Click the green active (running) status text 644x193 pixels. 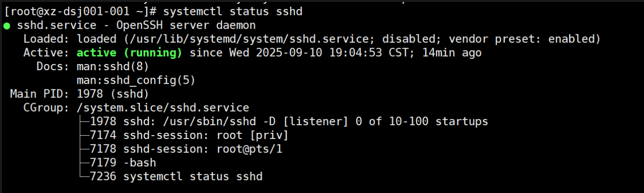(x=129, y=53)
